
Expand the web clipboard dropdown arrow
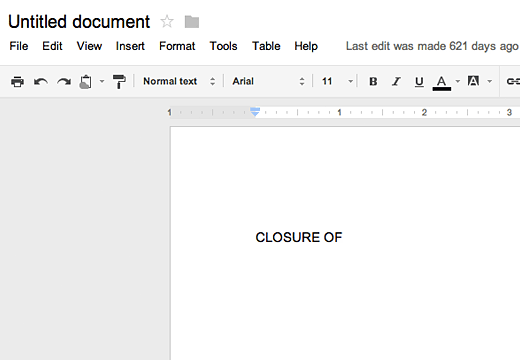click(x=102, y=81)
